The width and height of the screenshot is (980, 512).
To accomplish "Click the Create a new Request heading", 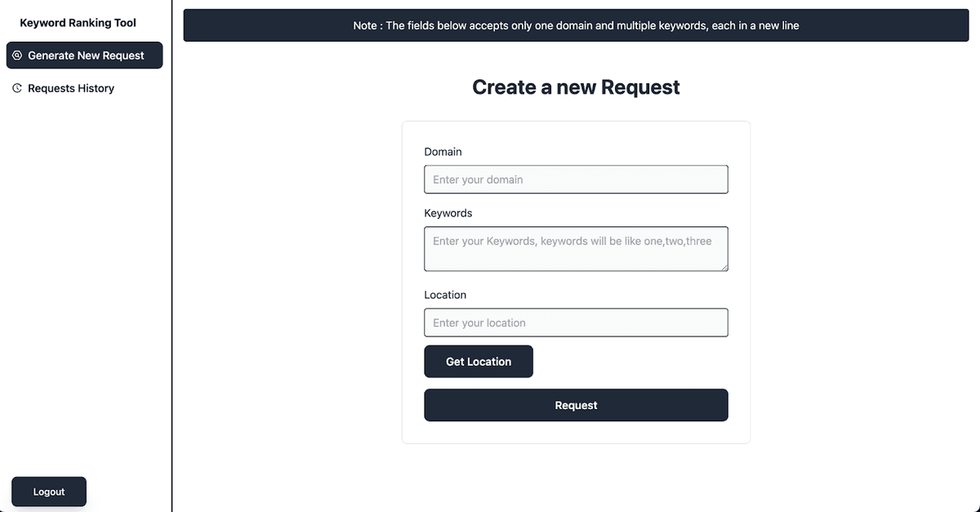I will click(576, 87).
